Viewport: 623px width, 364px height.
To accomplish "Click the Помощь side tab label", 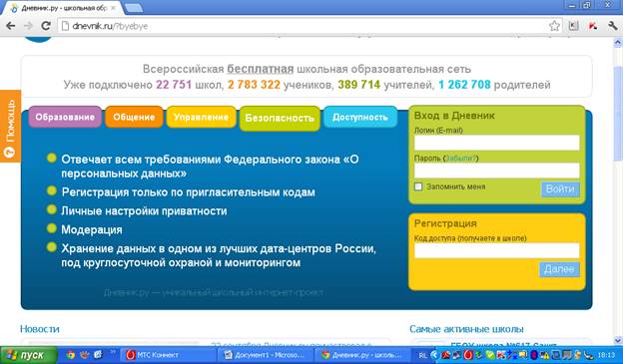I will click(x=10, y=121).
